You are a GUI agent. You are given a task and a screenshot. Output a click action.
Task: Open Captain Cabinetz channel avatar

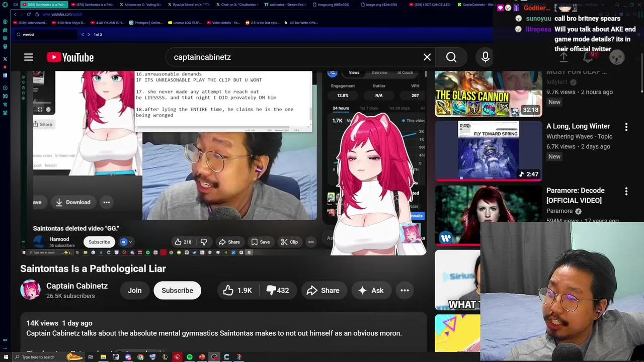[30, 290]
